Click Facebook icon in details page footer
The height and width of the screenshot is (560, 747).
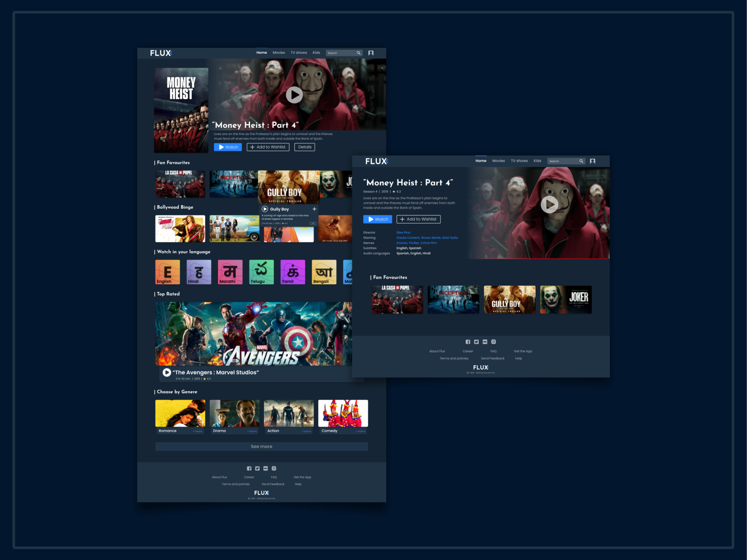468,342
